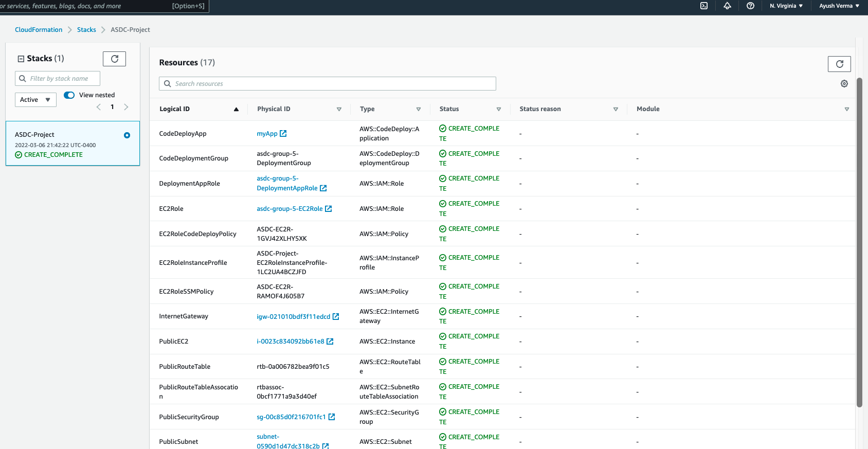
Task: Select EC2RoleCodeDeployPolicy logical ID cell
Action: click(x=197, y=234)
